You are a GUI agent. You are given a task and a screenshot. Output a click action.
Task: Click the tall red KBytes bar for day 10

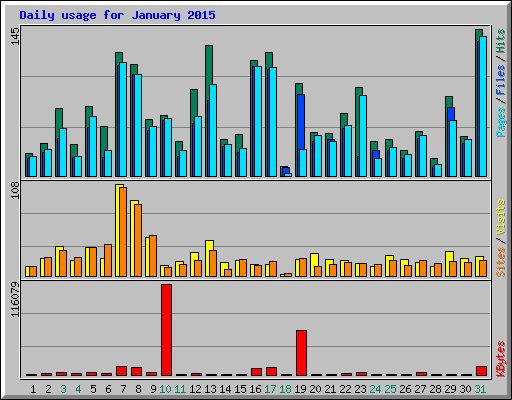click(x=166, y=330)
